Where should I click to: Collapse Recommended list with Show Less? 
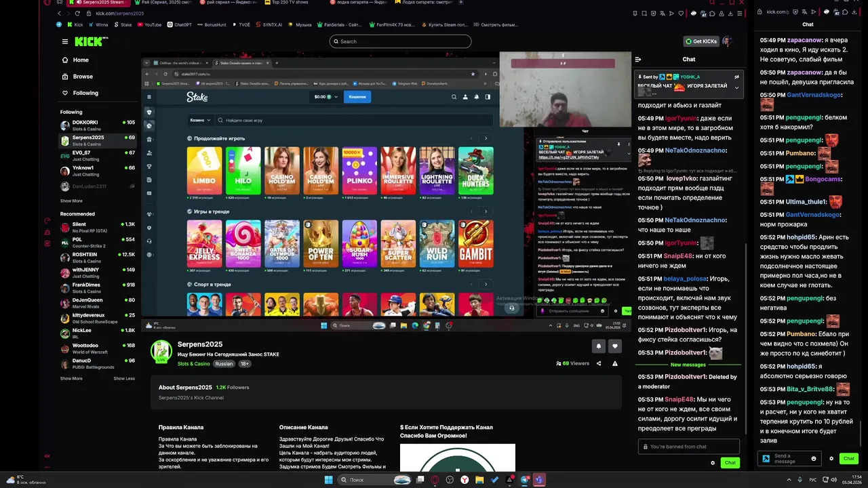(124, 378)
